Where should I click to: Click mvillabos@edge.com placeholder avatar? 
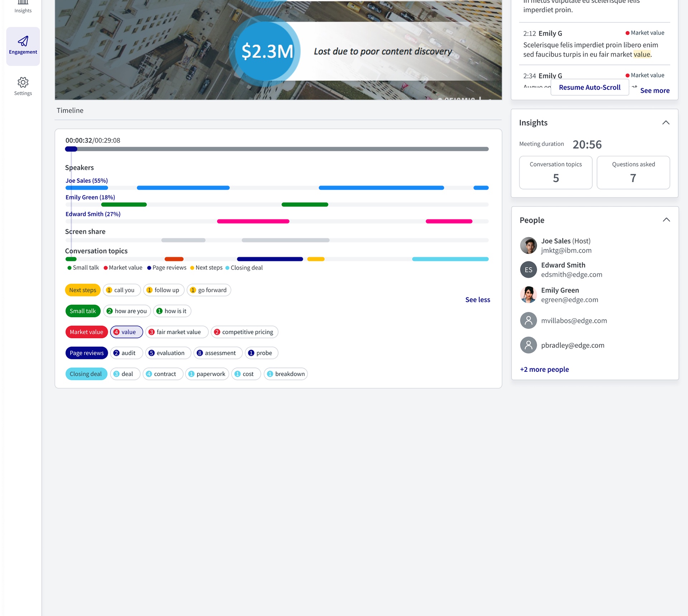point(528,320)
